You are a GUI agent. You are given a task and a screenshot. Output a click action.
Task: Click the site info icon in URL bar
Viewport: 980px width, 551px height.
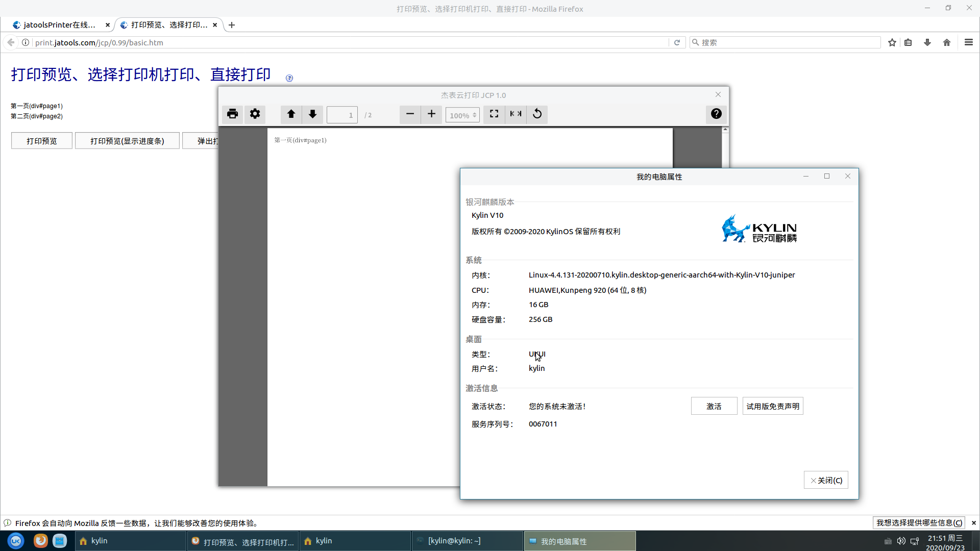pos(26,42)
